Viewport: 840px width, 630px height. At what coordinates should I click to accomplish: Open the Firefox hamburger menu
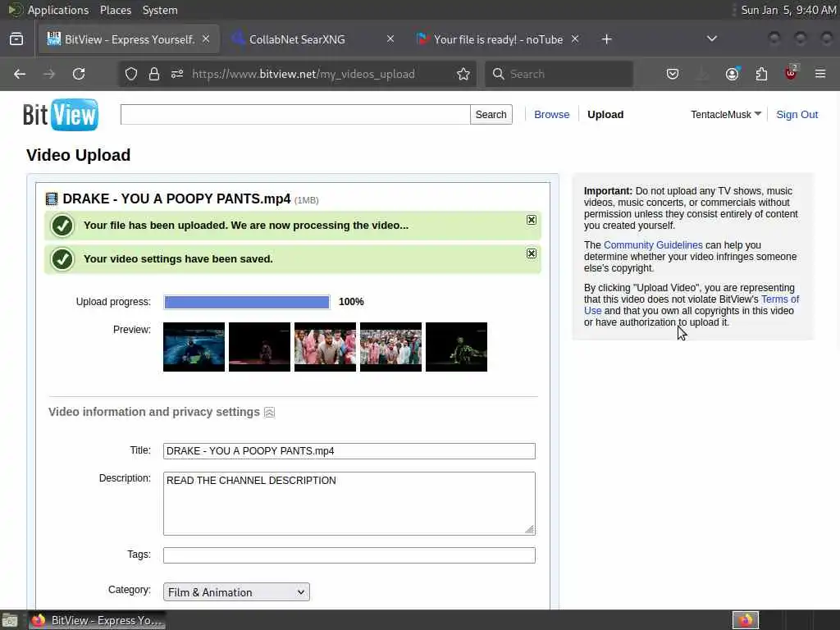[820, 74]
